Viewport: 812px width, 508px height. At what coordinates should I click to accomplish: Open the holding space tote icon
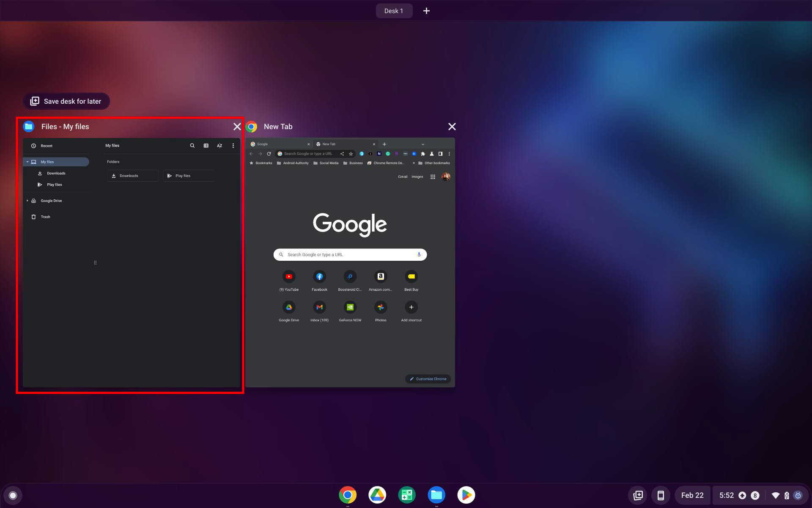pos(638,495)
